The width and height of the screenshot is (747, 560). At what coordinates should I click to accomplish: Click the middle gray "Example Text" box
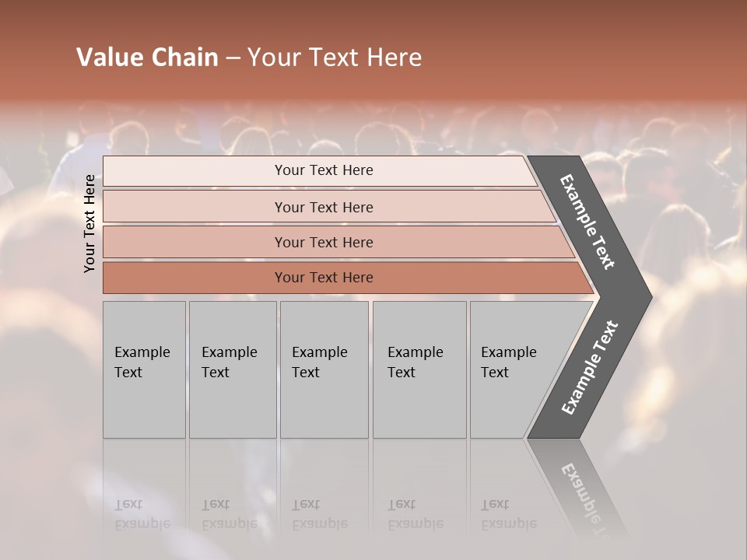pyautogui.click(x=324, y=369)
